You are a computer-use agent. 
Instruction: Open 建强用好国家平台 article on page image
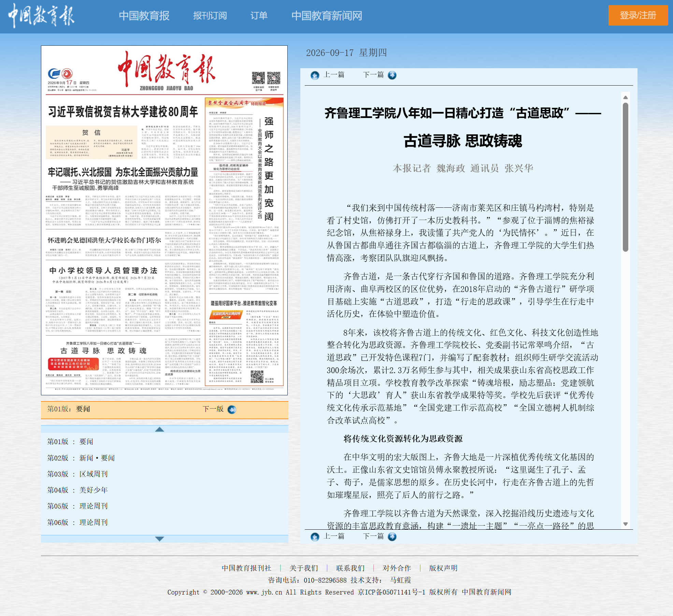[244, 303]
